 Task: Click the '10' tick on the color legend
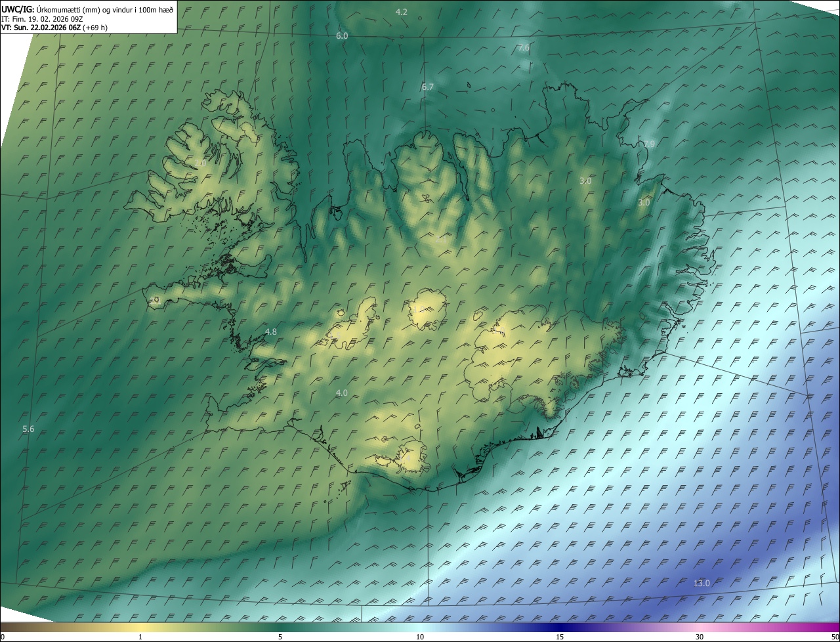pyautogui.click(x=420, y=637)
